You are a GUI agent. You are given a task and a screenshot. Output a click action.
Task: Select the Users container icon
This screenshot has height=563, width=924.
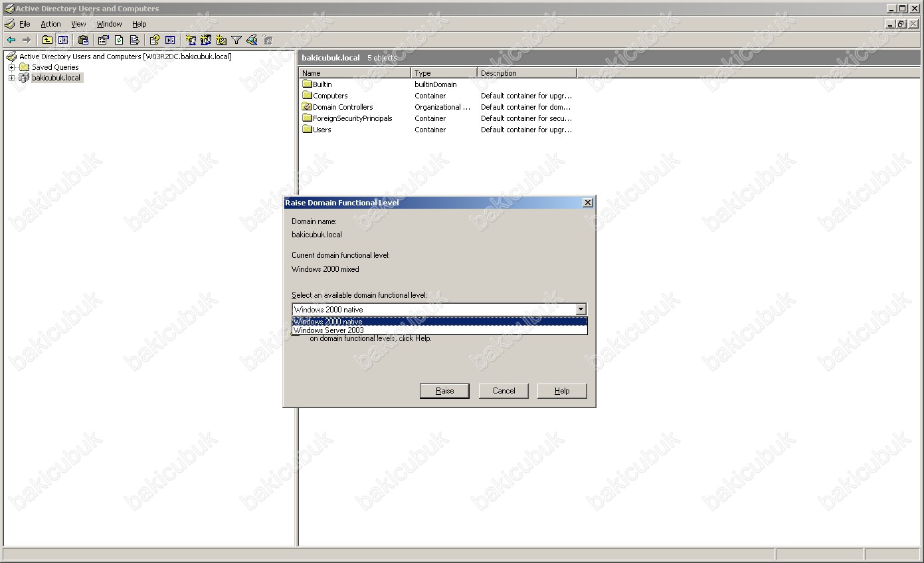pyautogui.click(x=307, y=130)
